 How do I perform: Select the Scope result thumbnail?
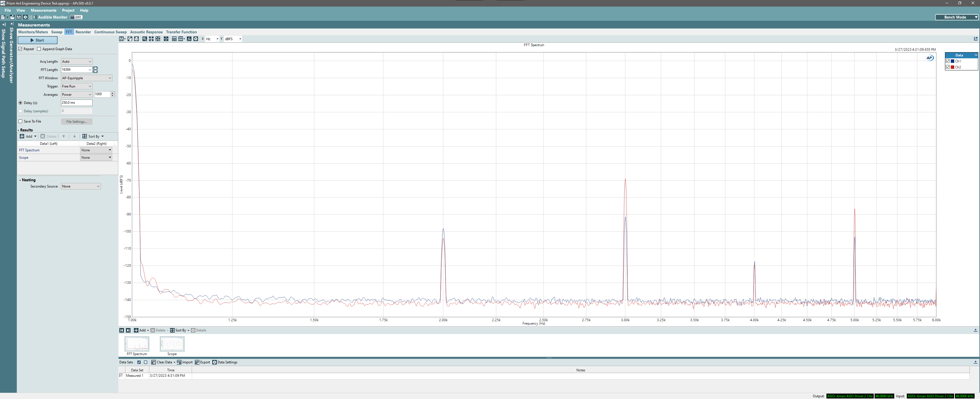(x=172, y=345)
